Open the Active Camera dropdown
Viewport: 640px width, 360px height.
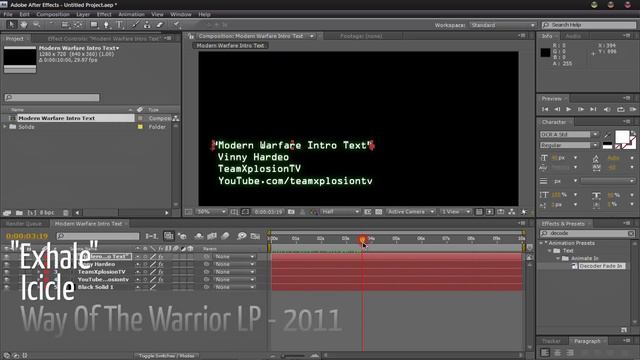pos(410,212)
